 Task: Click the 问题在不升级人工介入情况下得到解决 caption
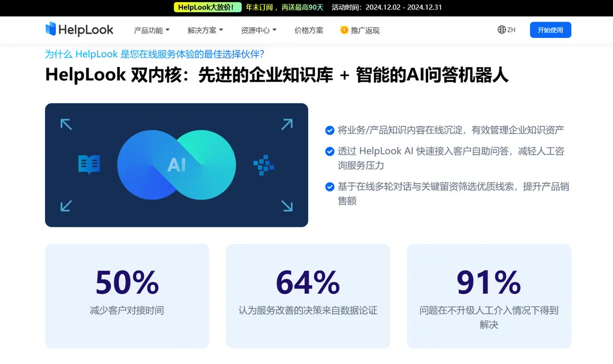(x=489, y=318)
